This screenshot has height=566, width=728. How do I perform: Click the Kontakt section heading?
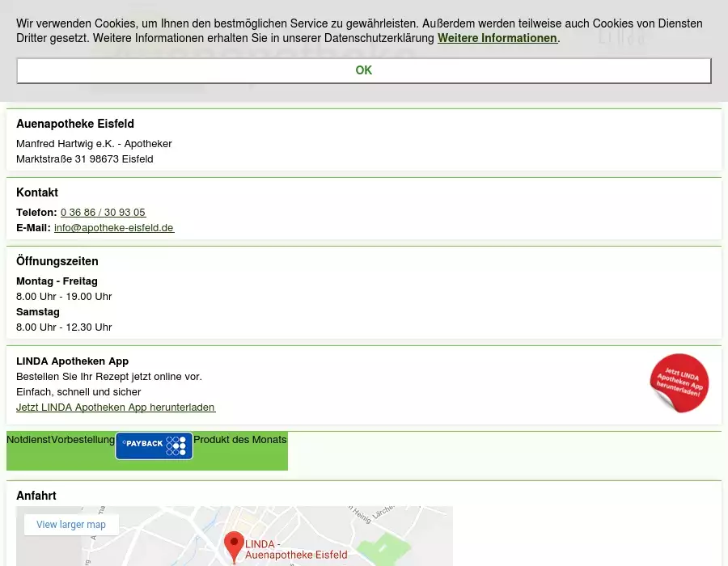coord(37,192)
